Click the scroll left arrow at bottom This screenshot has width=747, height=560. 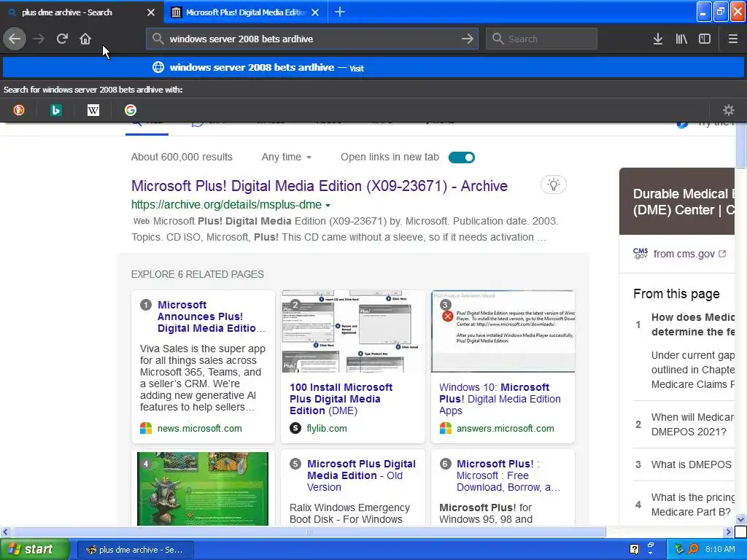pyautogui.click(x=5, y=532)
